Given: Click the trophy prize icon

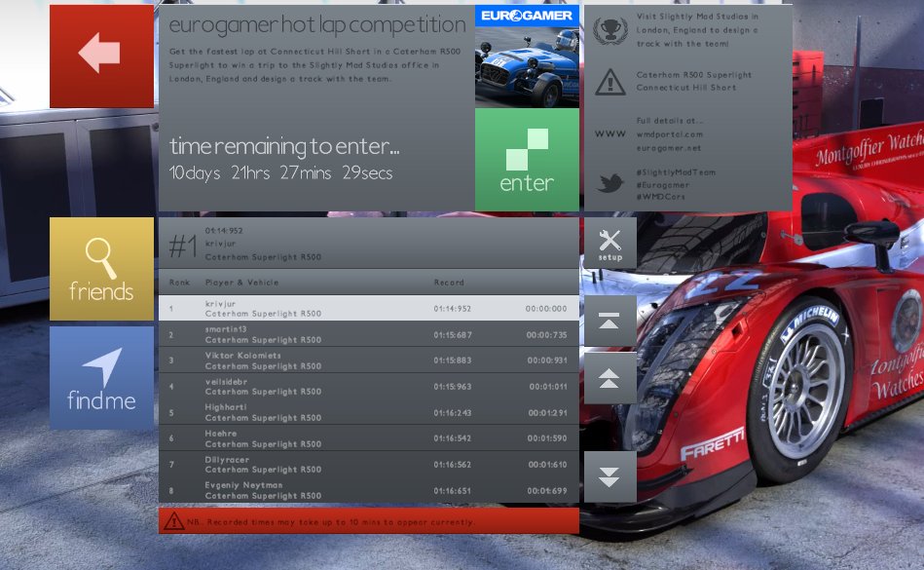Looking at the screenshot, I should point(610,30).
